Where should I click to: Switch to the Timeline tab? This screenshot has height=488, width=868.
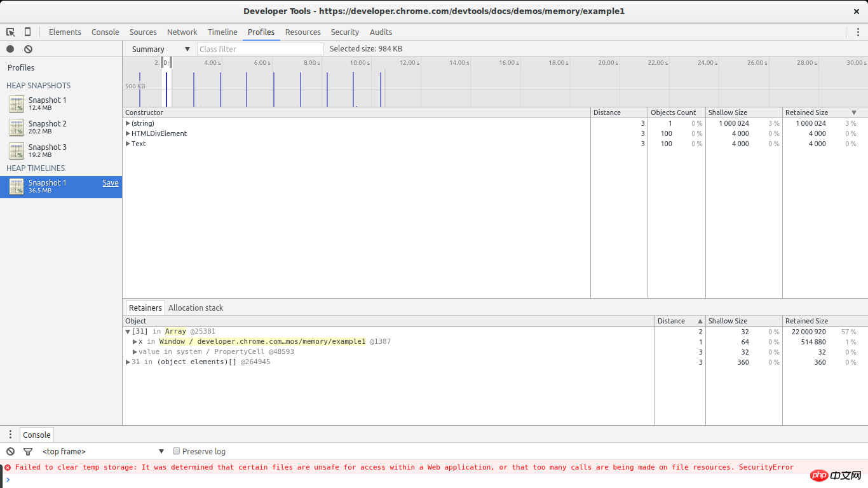point(222,32)
